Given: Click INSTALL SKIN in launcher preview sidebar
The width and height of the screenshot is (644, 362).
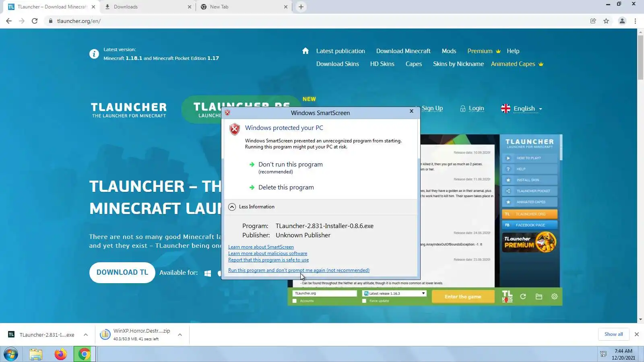Looking at the screenshot, I should pos(530,180).
